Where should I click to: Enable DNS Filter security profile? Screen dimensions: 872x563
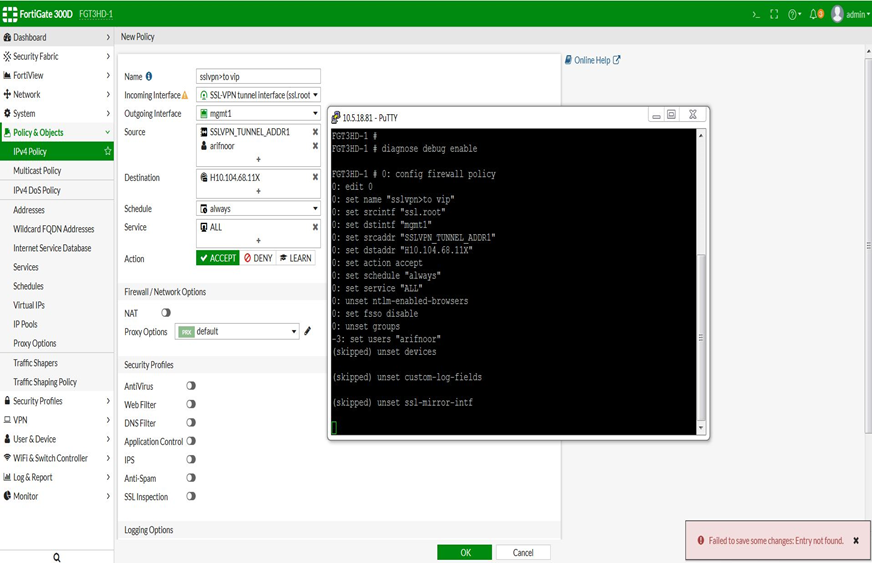191,422
